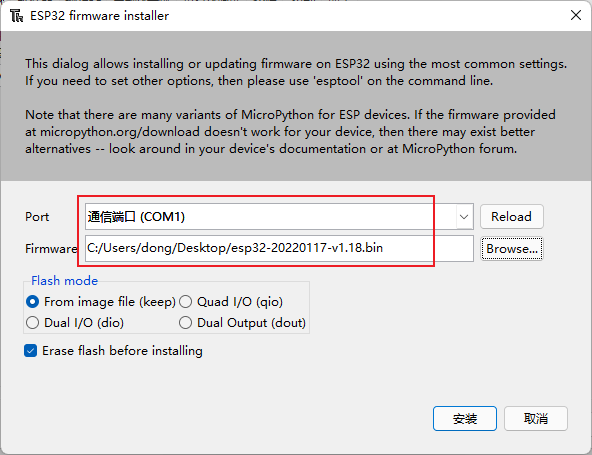
Task: Select the Dual I/O (dio) radio button
Action: coord(75,323)
